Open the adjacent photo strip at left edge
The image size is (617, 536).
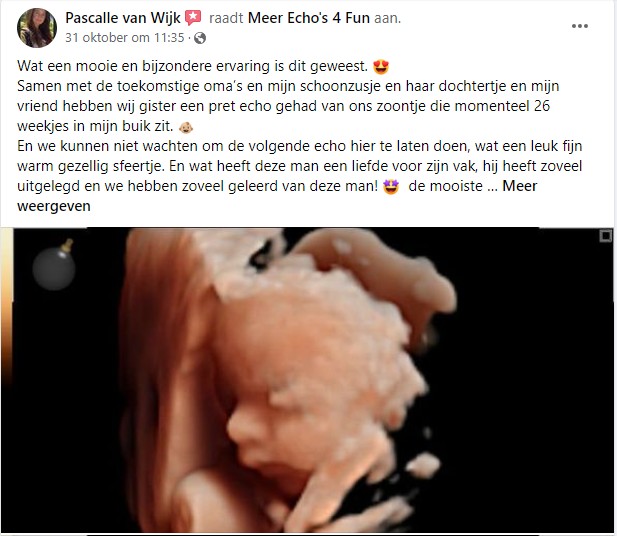pyautogui.click(x=7, y=307)
